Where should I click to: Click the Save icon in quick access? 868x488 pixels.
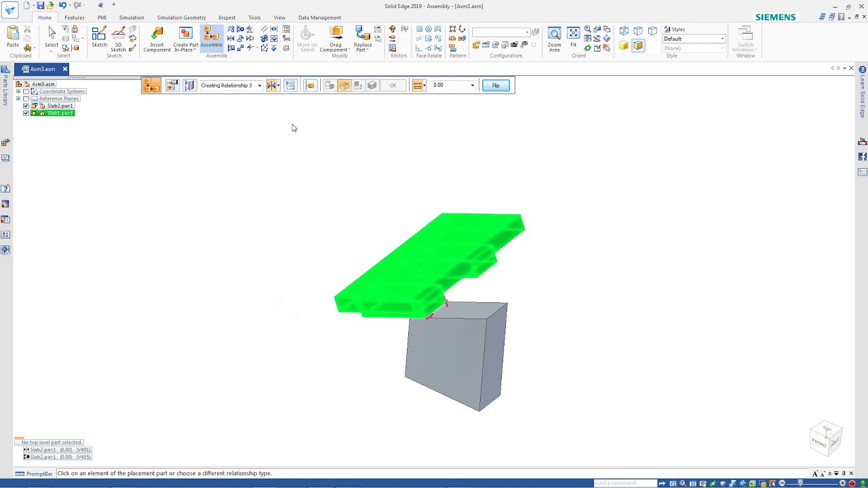coord(40,5)
